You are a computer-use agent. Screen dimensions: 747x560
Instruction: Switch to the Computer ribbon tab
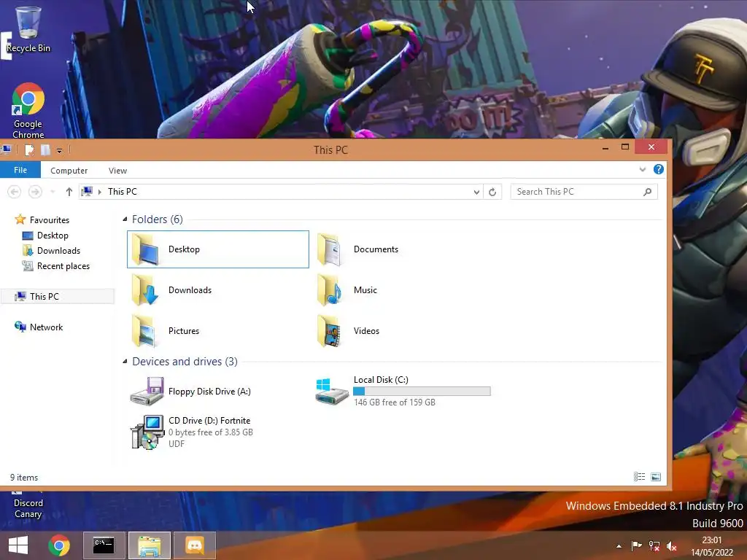[69, 171]
